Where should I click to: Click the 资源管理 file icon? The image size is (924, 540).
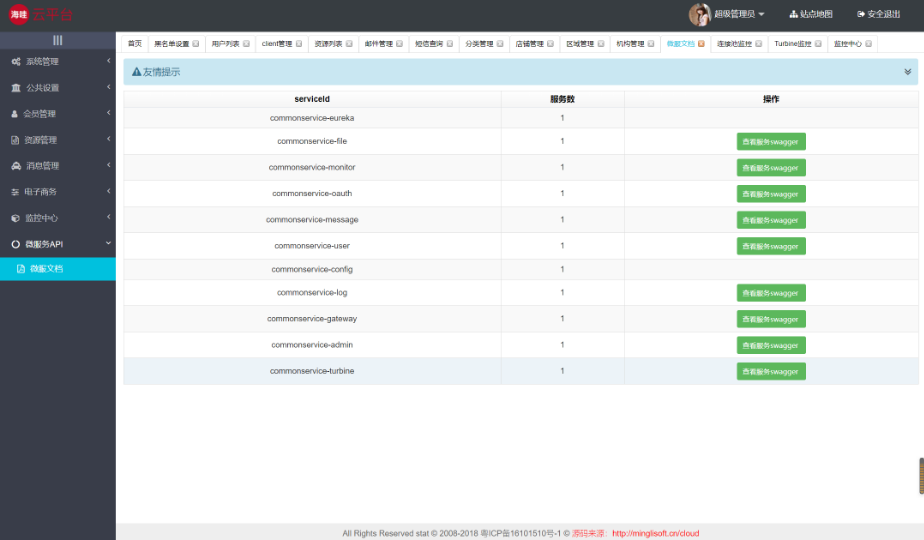pos(15,140)
